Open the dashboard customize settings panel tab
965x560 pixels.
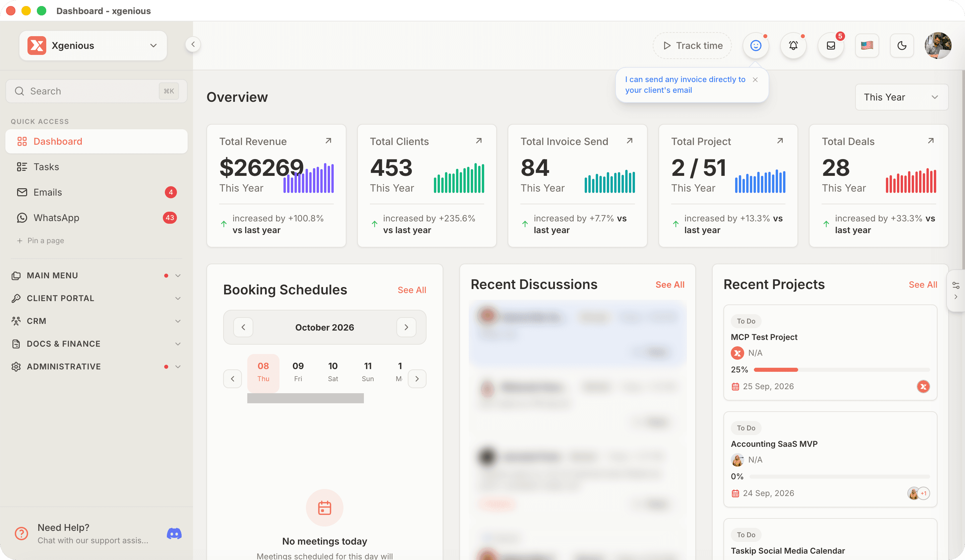pos(956,290)
